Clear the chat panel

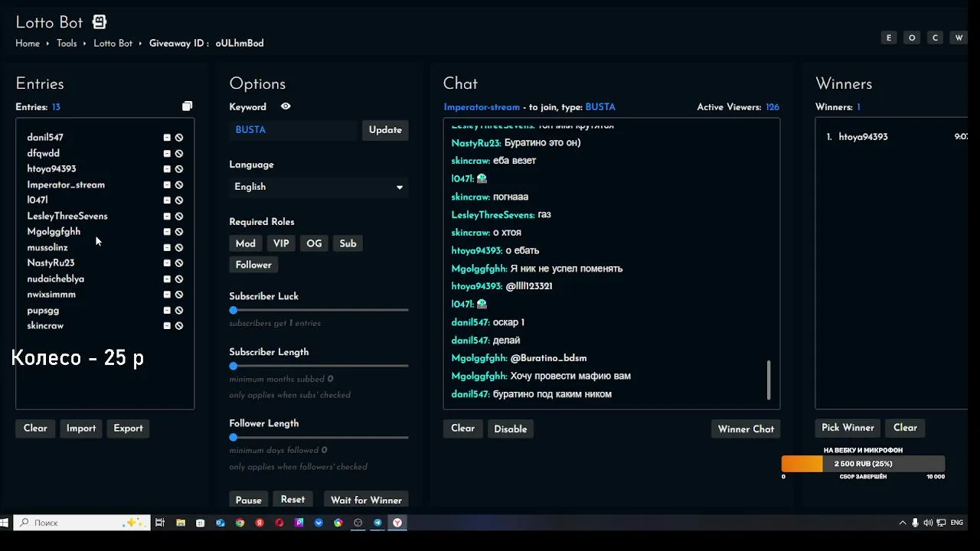(x=462, y=429)
